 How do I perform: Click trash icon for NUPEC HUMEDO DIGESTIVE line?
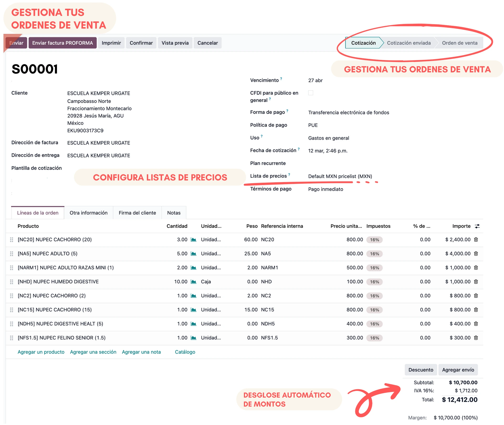476,281
